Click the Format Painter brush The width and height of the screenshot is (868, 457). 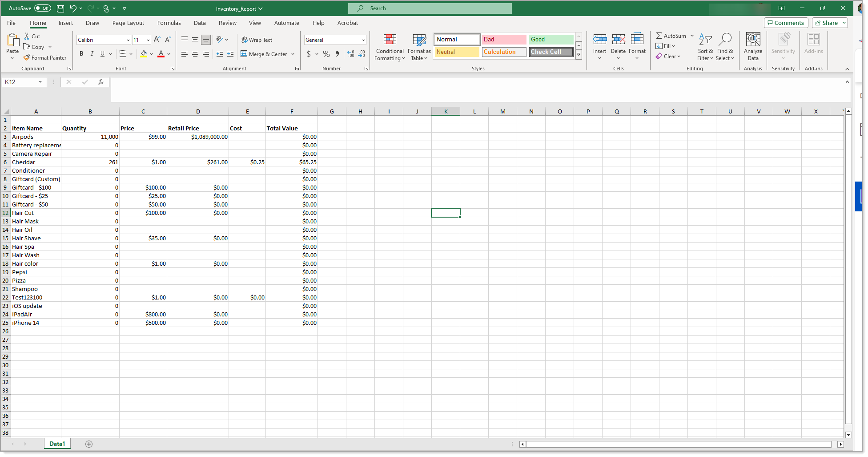27,57
